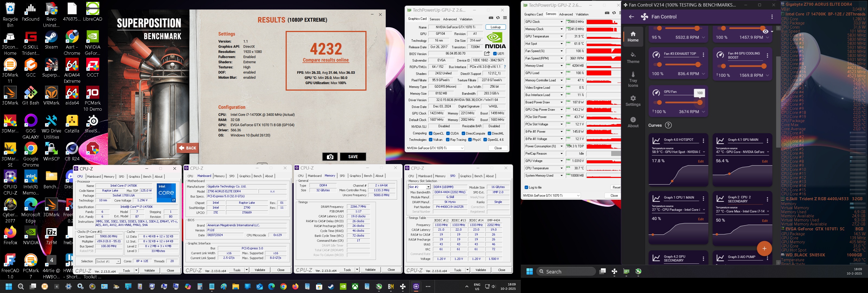Click the back arrow in Fan Control header
868x293 pixels.
click(x=631, y=17)
